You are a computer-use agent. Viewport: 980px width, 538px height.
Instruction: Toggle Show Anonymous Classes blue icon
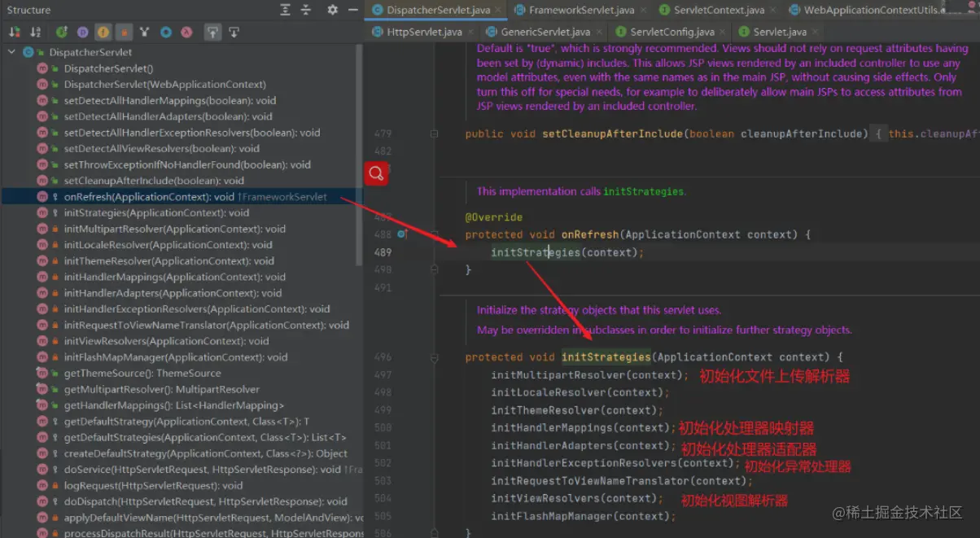tap(166, 33)
